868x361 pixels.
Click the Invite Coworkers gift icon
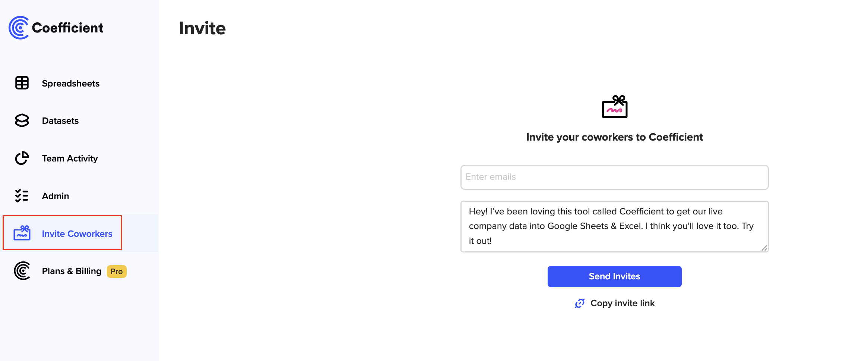click(x=22, y=233)
